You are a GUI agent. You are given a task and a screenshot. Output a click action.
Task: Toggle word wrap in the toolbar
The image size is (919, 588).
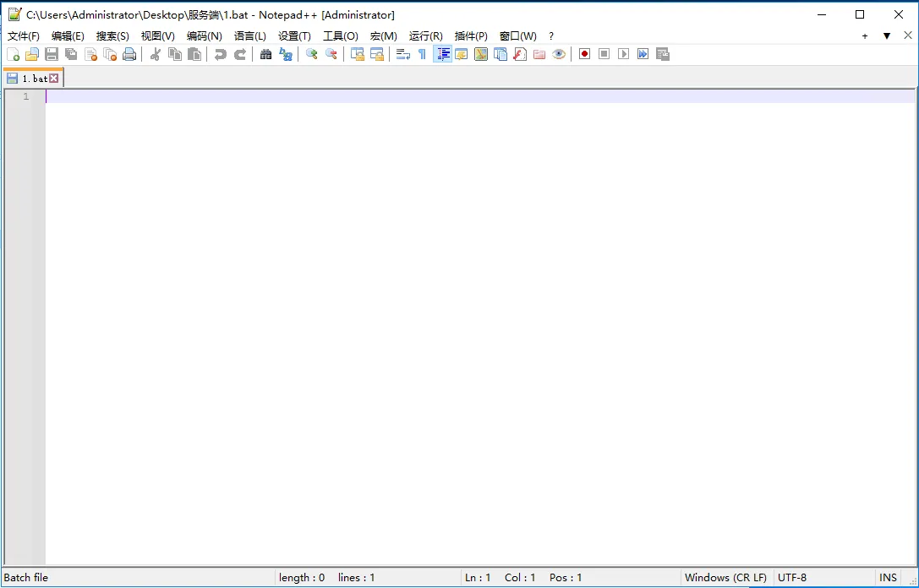coord(403,54)
